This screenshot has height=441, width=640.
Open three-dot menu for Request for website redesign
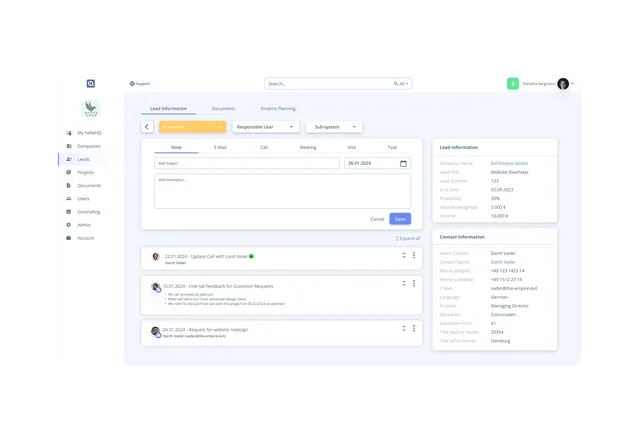[414, 328]
